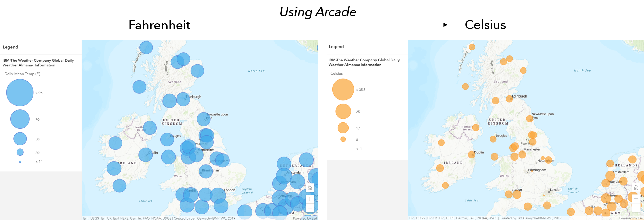The image size is (644, 220).
Task: Click the London label on the Fahrenheit map
Action: point(230,190)
